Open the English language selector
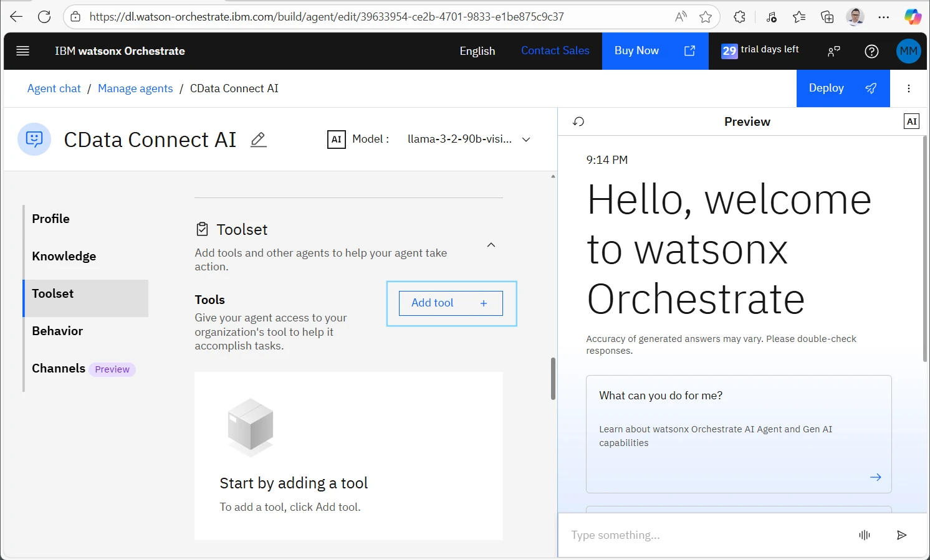 coord(477,51)
